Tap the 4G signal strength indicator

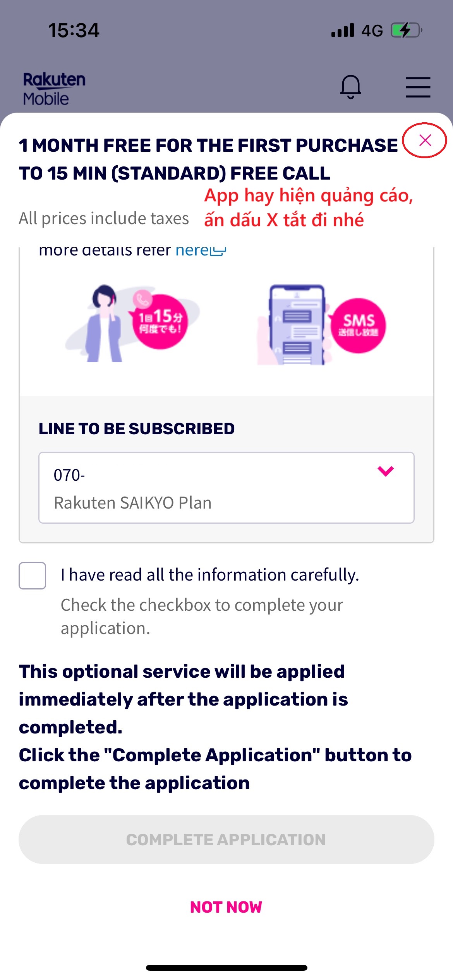[x=357, y=30]
